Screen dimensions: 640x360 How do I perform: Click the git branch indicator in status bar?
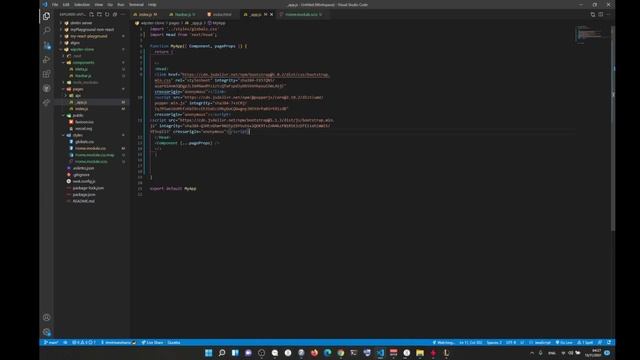click(x=51, y=342)
